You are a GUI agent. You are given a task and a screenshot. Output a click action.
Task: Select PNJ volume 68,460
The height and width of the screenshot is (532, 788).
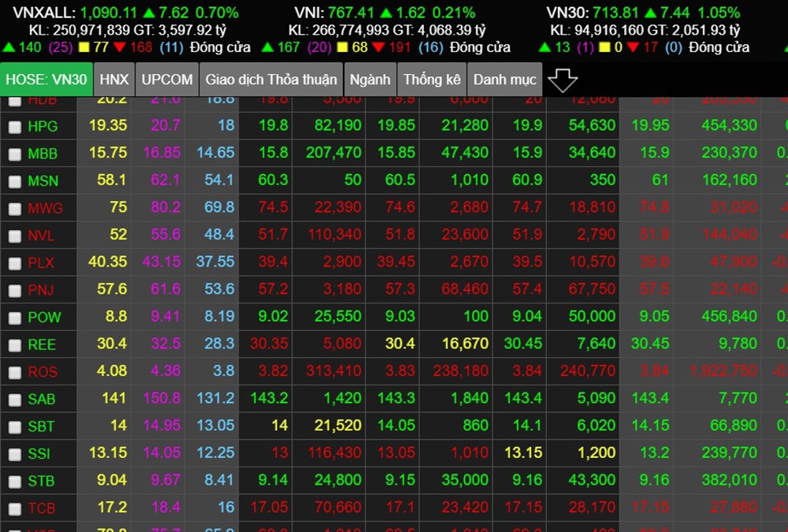[465, 288]
